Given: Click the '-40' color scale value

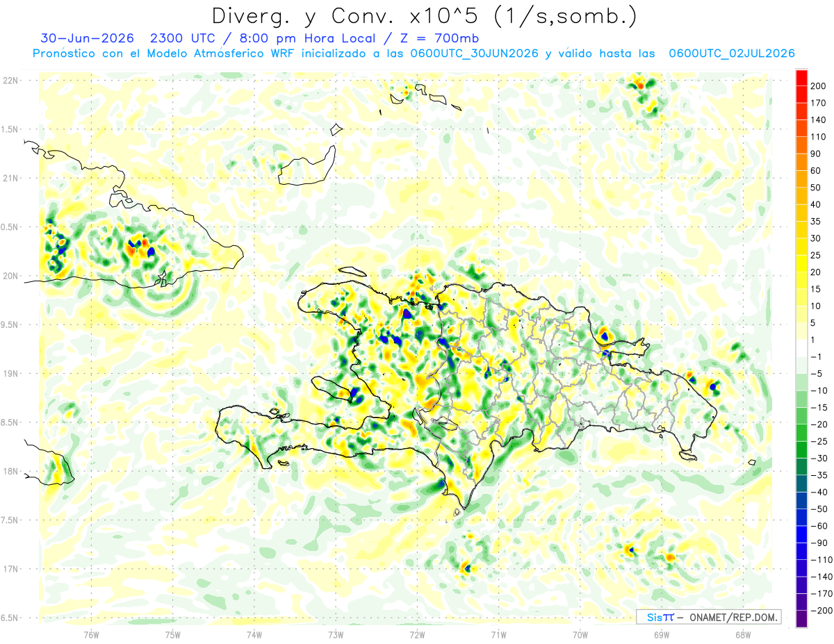Looking at the screenshot, I should pos(819,492).
